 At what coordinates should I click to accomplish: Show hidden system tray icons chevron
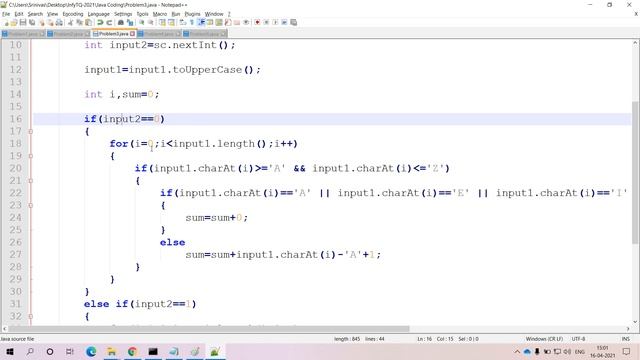point(517,351)
